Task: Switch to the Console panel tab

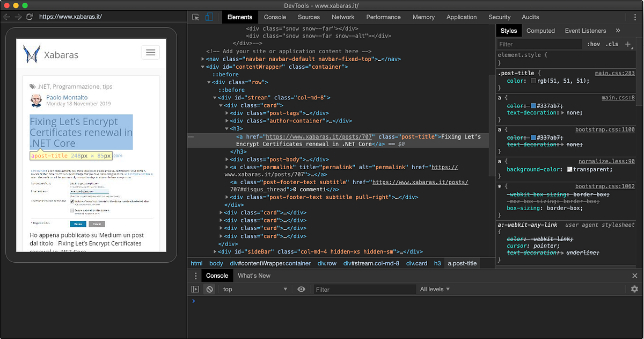Action: pyautogui.click(x=275, y=17)
